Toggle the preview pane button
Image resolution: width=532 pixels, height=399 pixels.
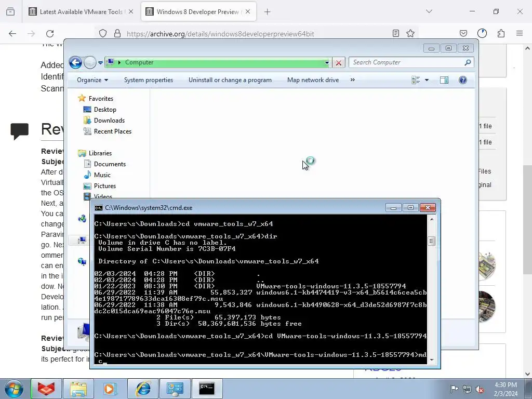(444, 80)
